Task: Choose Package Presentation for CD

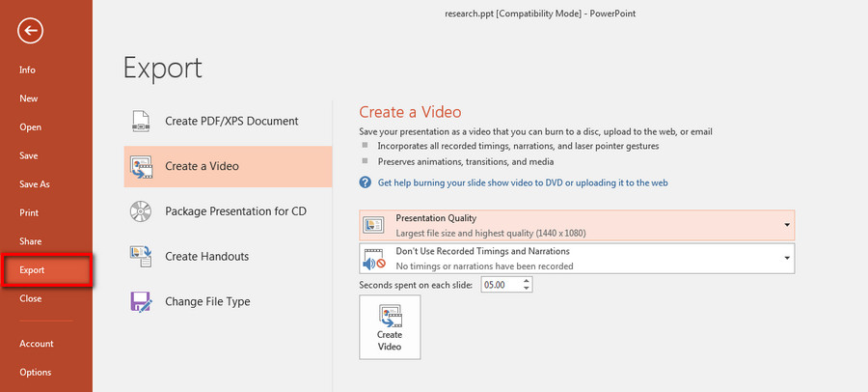Action: pos(228,211)
